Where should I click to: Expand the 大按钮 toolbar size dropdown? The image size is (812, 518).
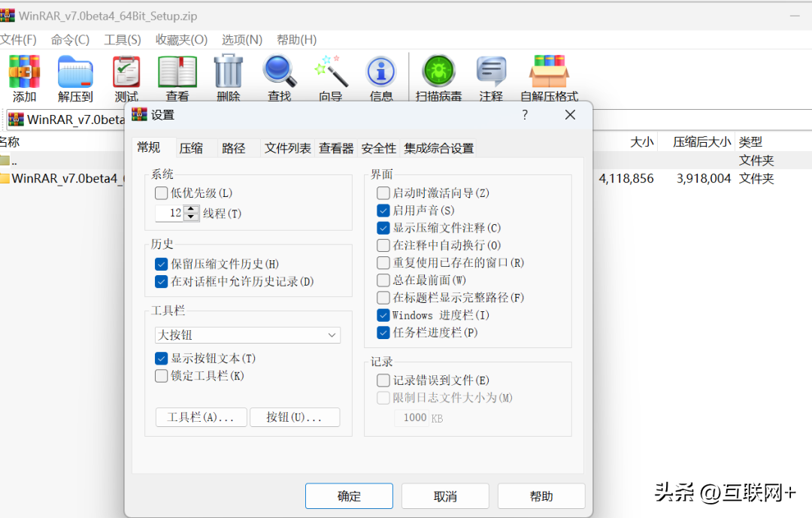point(247,335)
